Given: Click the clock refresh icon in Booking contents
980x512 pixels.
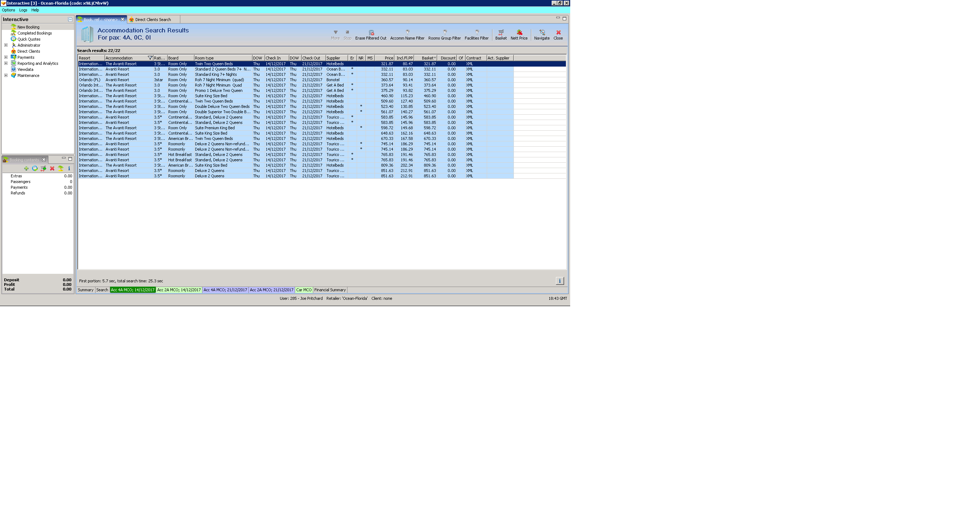Looking at the screenshot, I should [35, 168].
